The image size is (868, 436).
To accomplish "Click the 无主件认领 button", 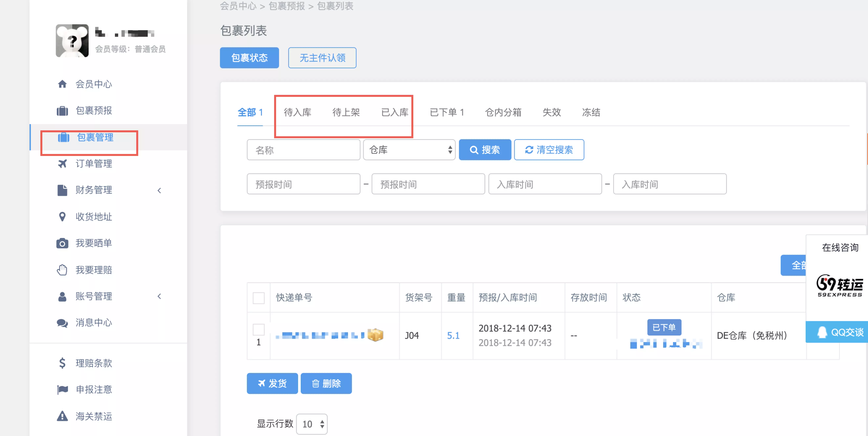I will pyautogui.click(x=322, y=58).
